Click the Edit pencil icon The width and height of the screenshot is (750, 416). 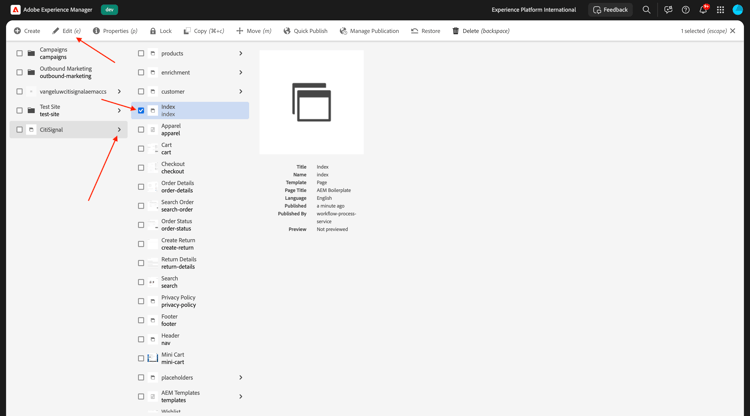55,31
